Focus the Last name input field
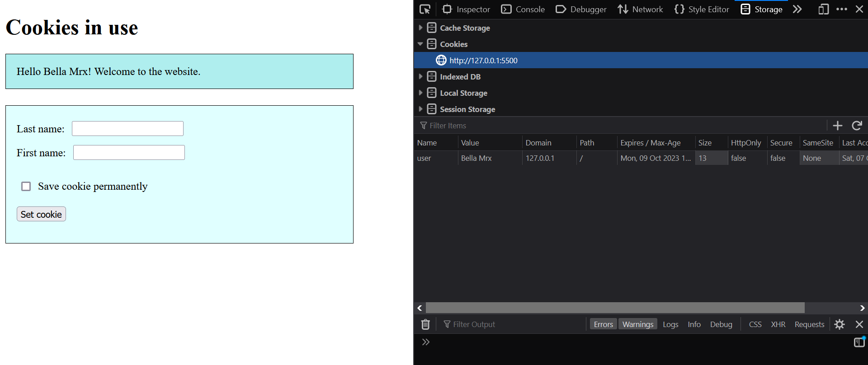Image resolution: width=868 pixels, height=365 pixels. point(127,129)
